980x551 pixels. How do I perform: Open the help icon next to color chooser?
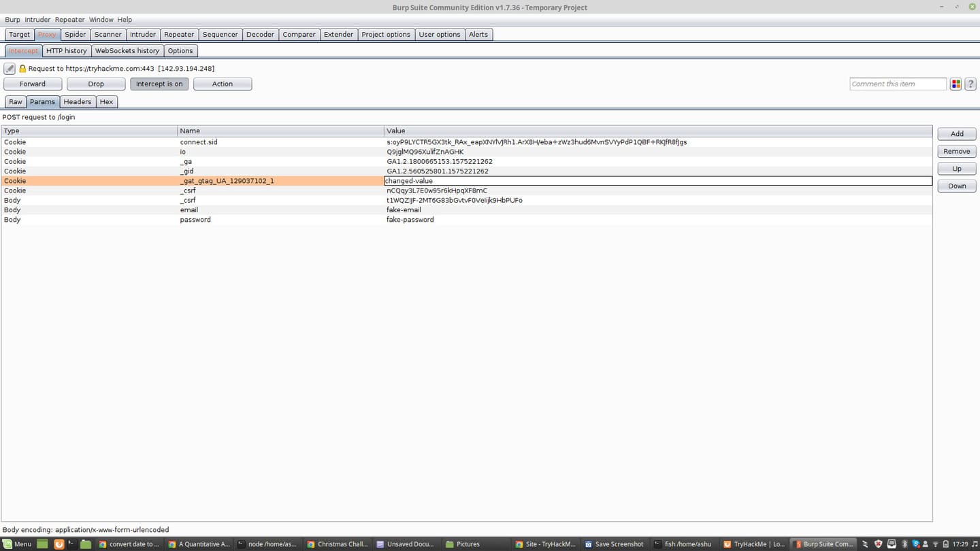970,84
